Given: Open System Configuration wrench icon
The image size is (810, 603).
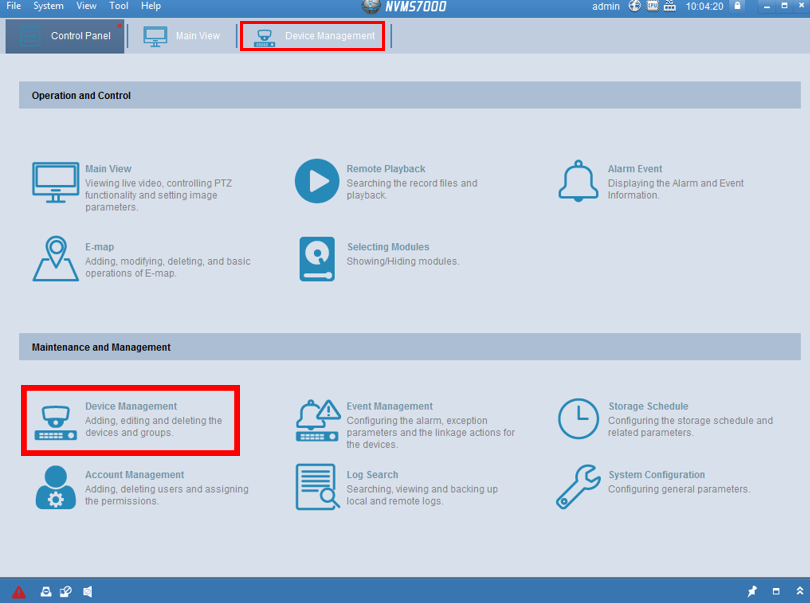Looking at the screenshot, I should tap(578, 487).
